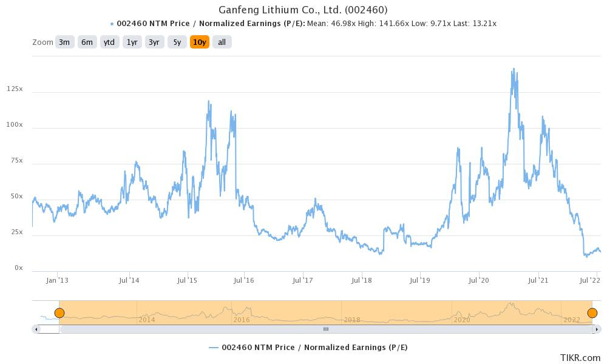This screenshot has width=607, height=364.
Task: Click the High: 141.66x statistic
Action: click(383, 24)
